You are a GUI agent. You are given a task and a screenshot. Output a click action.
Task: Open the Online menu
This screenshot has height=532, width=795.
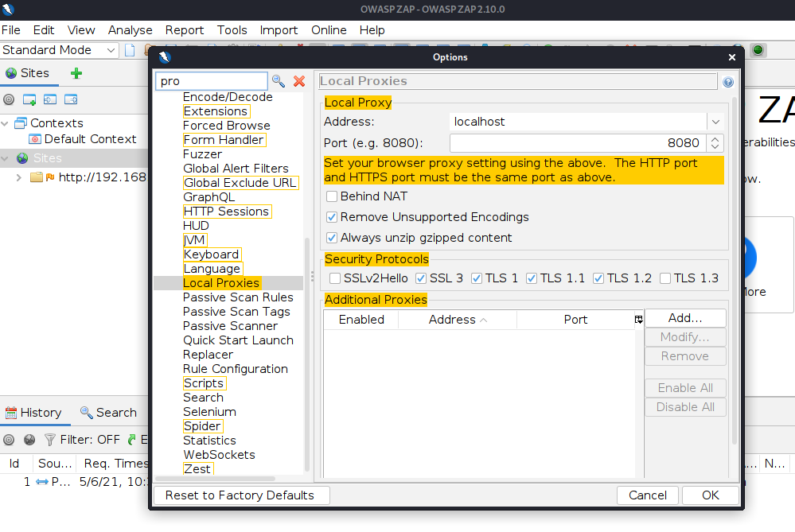click(329, 30)
